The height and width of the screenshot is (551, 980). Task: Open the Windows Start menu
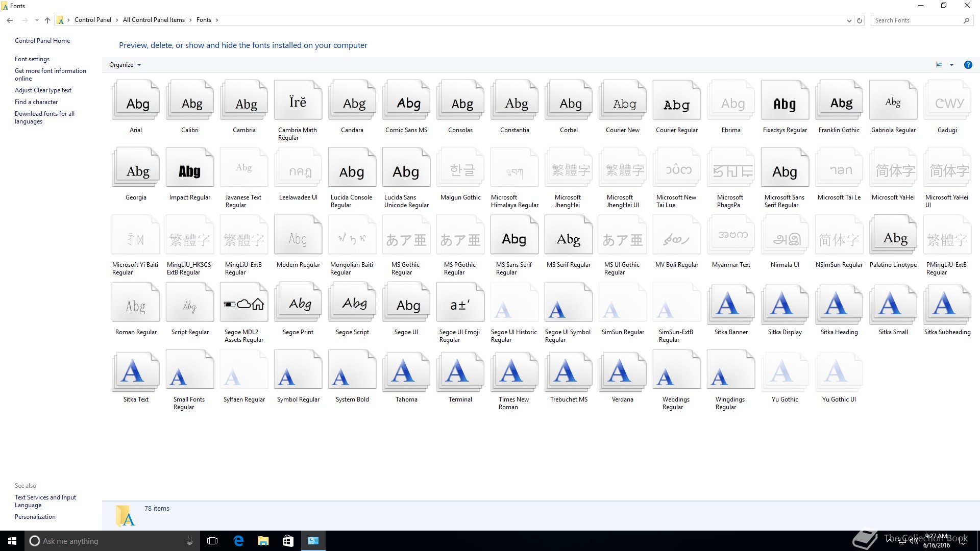pos(12,541)
